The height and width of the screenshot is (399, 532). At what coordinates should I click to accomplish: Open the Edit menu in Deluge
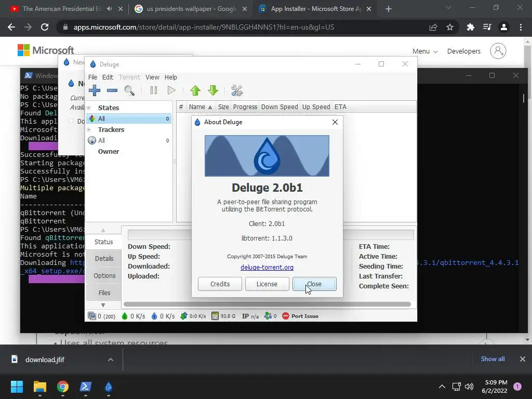click(x=108, y=77)
